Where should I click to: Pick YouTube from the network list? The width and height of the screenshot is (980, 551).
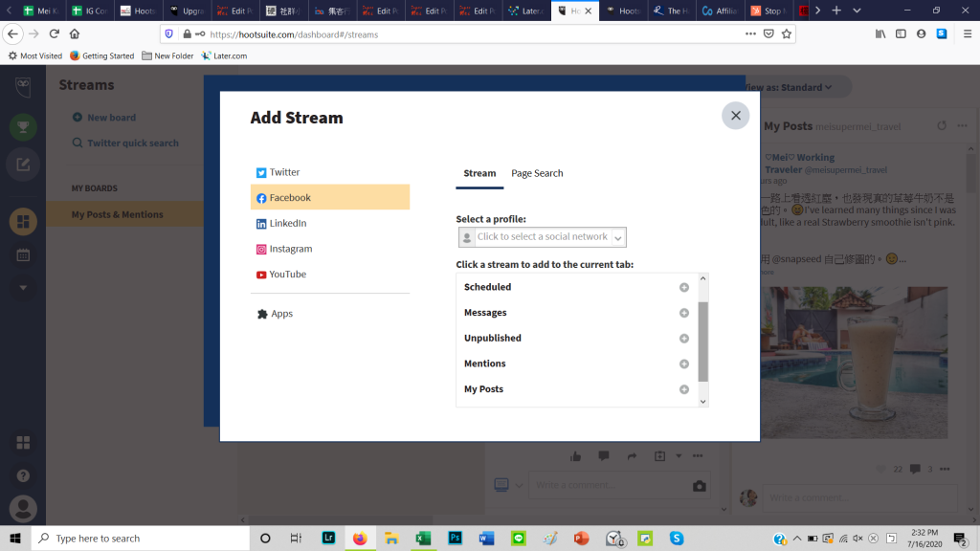(x=287, y=275)
